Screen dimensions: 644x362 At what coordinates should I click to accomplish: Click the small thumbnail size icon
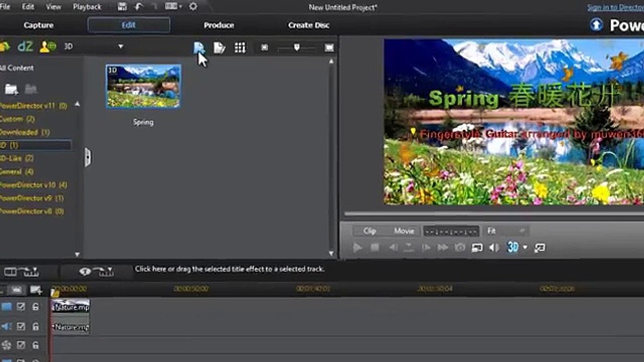click(265, 48)
